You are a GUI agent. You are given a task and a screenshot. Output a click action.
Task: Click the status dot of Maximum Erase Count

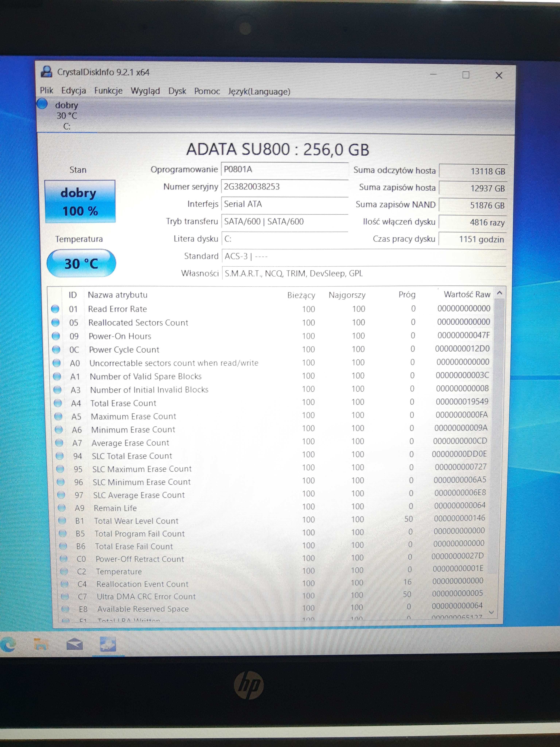pos(58,416)
